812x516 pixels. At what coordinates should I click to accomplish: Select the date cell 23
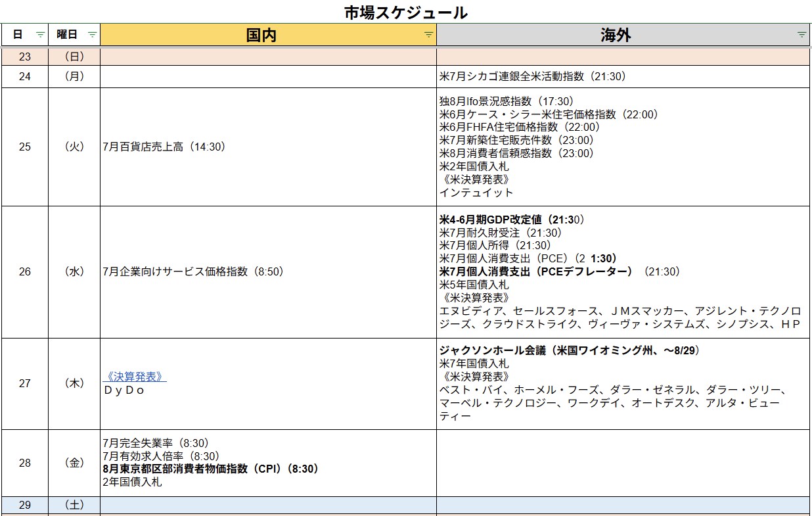coord(24,57)
